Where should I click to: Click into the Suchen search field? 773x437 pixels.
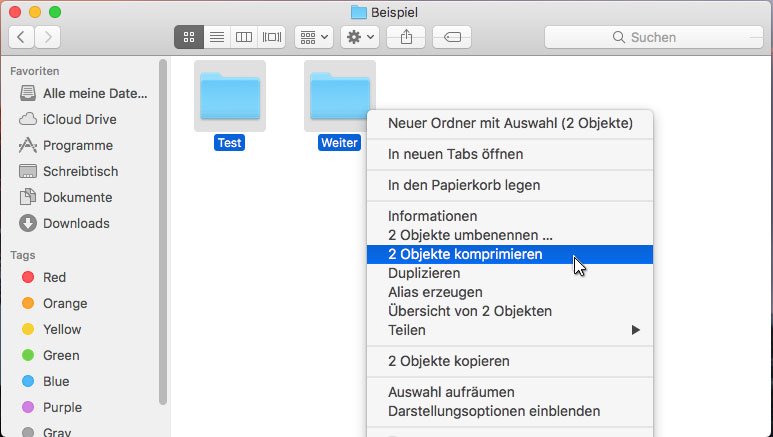point(654,37)
